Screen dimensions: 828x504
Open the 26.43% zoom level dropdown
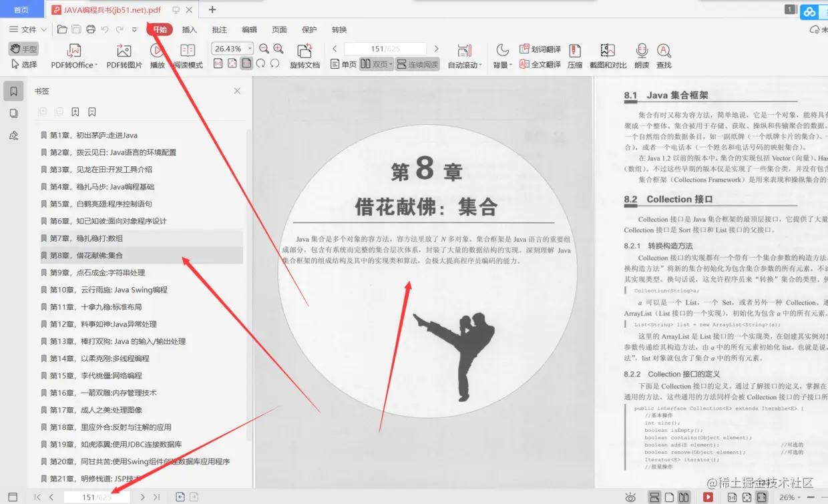[x=232, y=49]
